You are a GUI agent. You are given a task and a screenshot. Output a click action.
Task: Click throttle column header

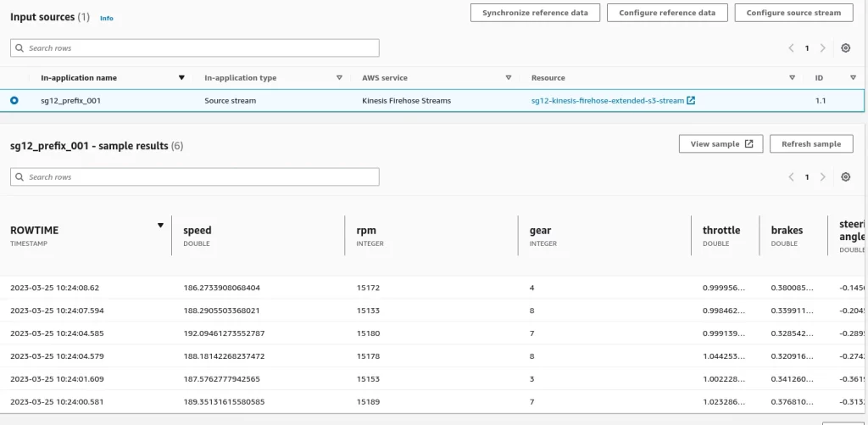[x=721, y=231]
